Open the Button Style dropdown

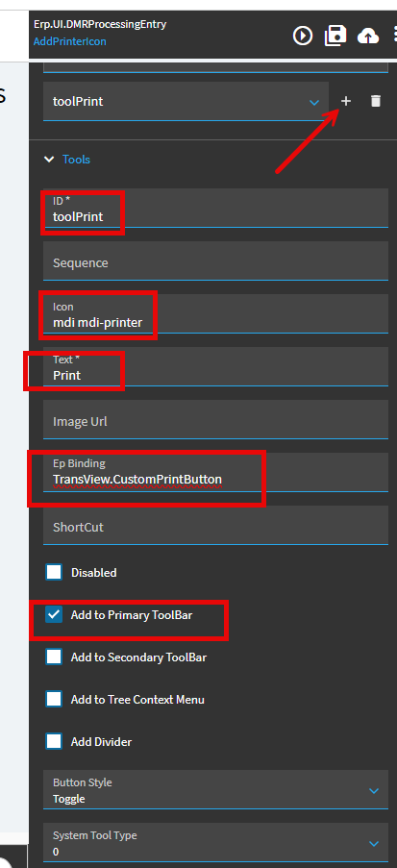216,789
